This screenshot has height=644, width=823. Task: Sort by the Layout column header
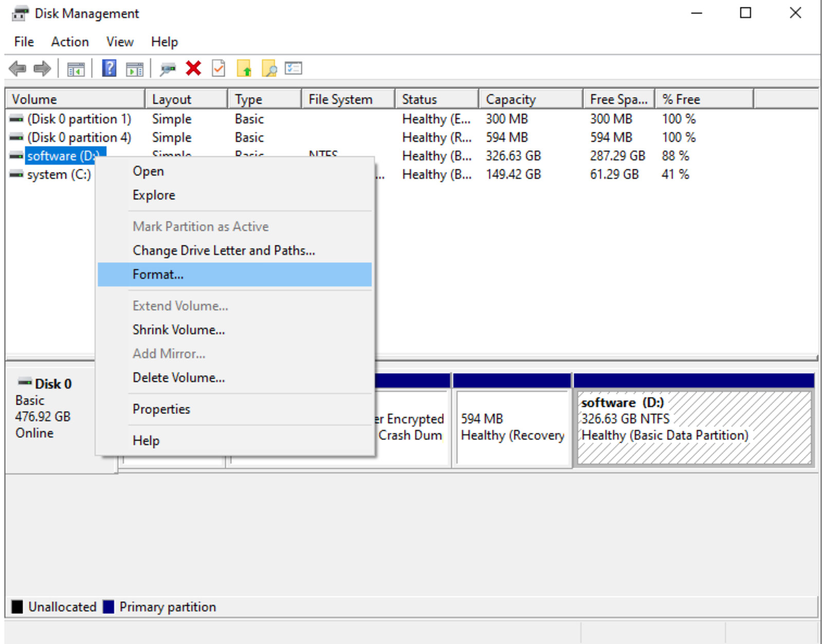pos(186,99)
